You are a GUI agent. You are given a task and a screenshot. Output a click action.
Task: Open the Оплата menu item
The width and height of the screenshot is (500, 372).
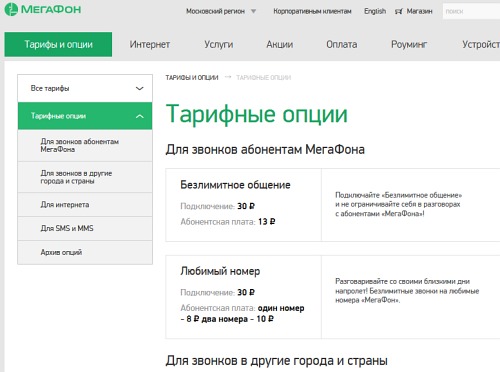342,44
